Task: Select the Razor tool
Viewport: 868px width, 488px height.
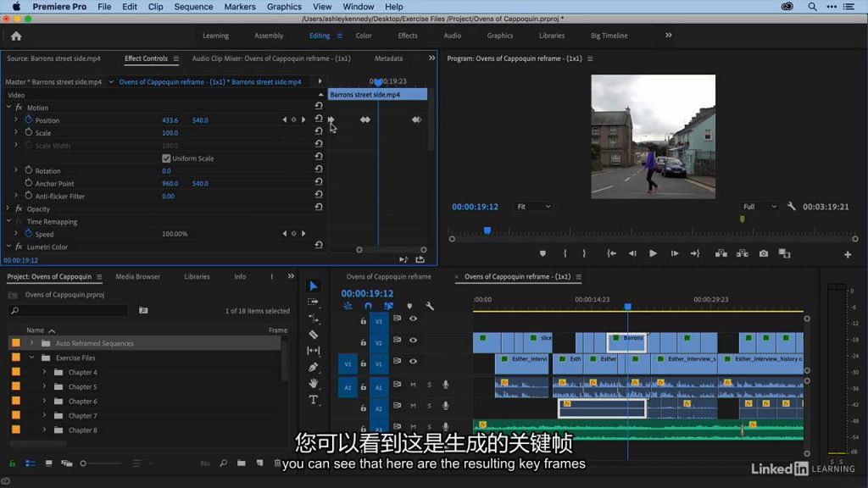Action: [x=314, y=334]
